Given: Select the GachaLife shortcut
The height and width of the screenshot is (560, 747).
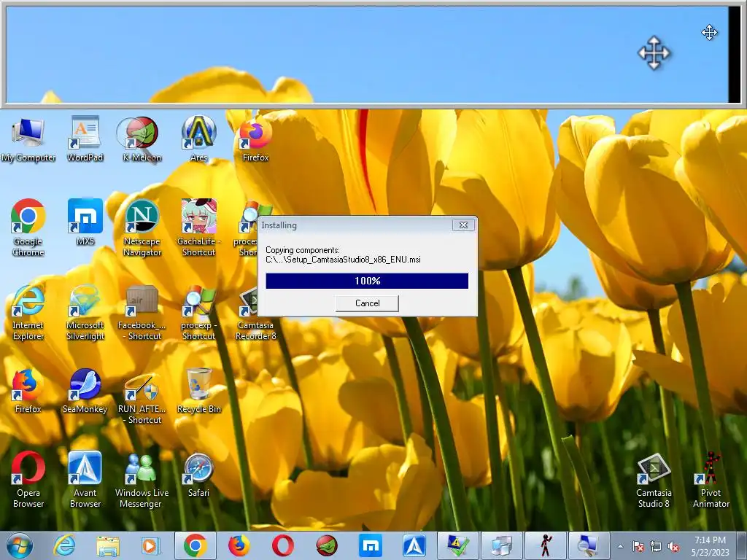Looking at the screenshot, I should click(x=198, y=227).
